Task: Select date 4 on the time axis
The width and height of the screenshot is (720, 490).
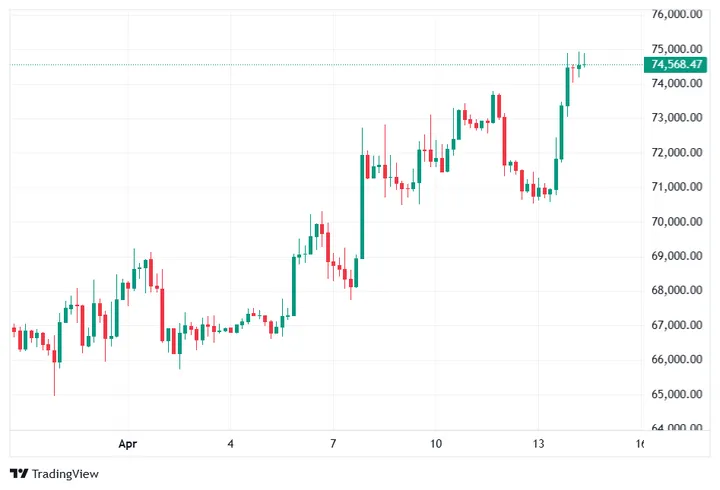Action: pos(230,442)
